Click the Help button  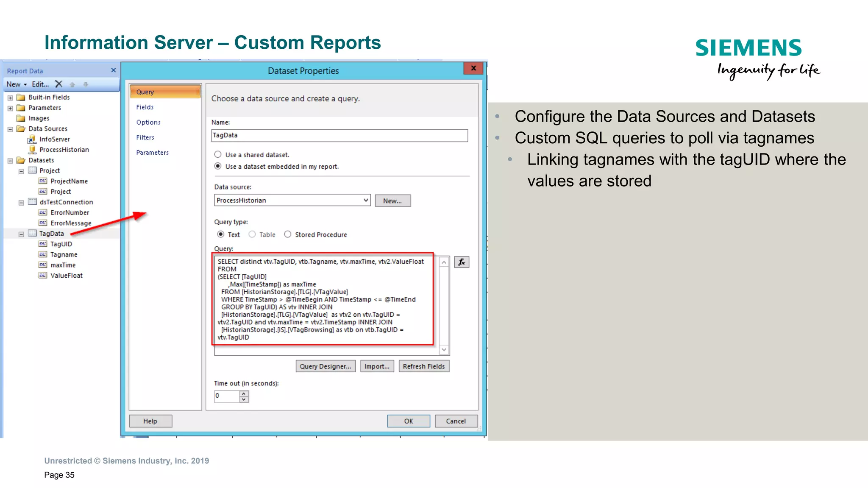(150, 421)
